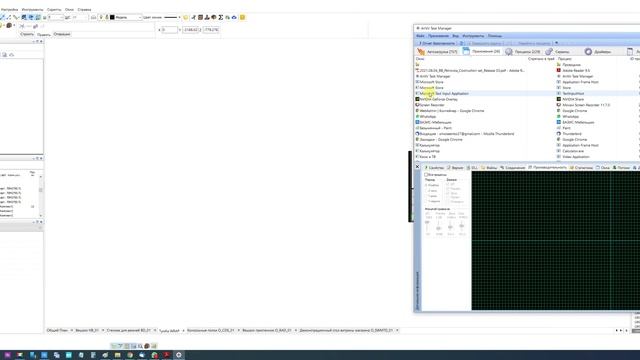
Task: Open the Скрипты menu in the CAD window
Action: tap(54, 9)
